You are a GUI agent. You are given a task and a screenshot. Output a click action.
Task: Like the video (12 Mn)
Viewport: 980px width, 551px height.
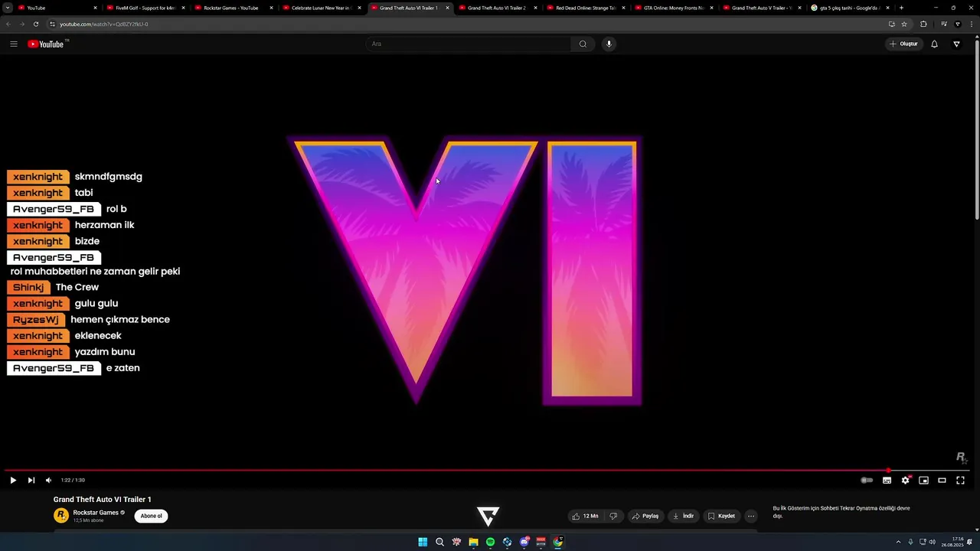pos(585,516)
